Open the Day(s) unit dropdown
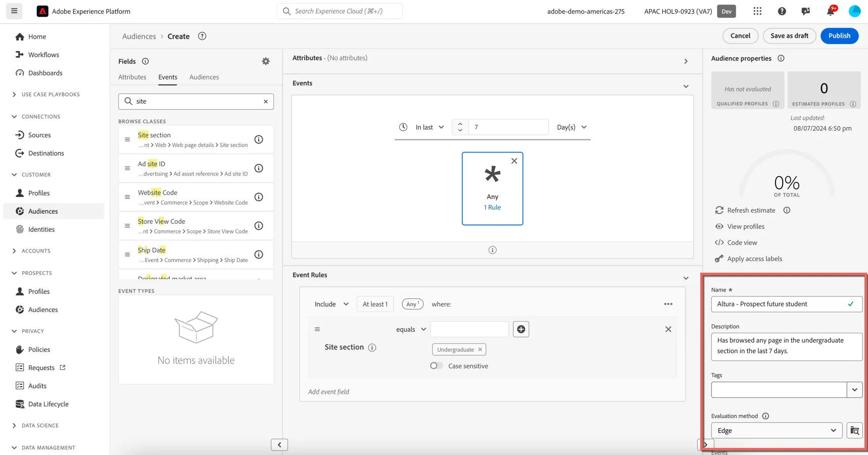The image size is (868, 455). point(572,127)
